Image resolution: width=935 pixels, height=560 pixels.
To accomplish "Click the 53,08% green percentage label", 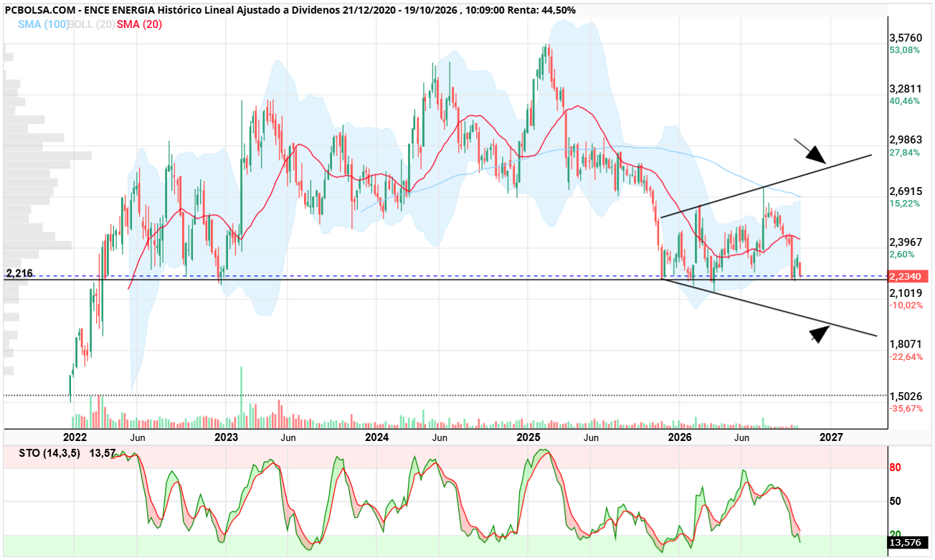I will [904, 50].
